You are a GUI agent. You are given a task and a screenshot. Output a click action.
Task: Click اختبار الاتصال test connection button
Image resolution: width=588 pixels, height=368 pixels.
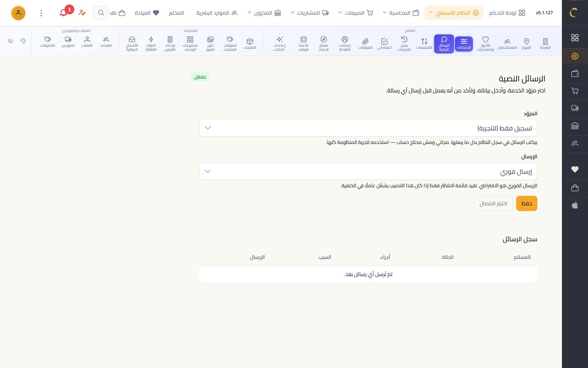pyautogui.click(x=493, y=204)
